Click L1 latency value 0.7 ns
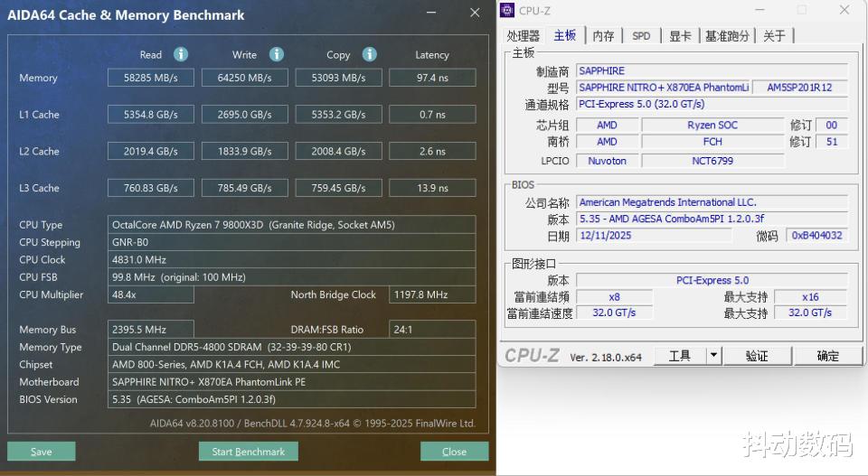This screenshot has height=476, width=868. 432,115
